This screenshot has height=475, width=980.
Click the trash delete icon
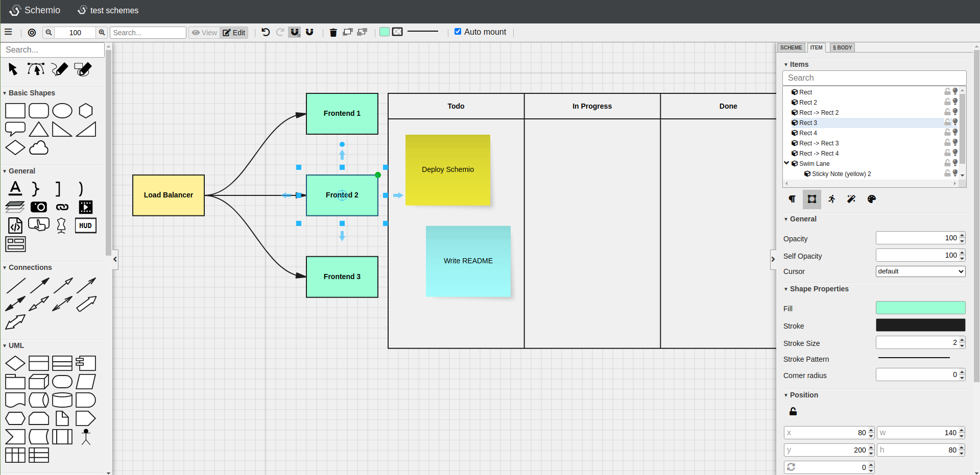point(333,33)
